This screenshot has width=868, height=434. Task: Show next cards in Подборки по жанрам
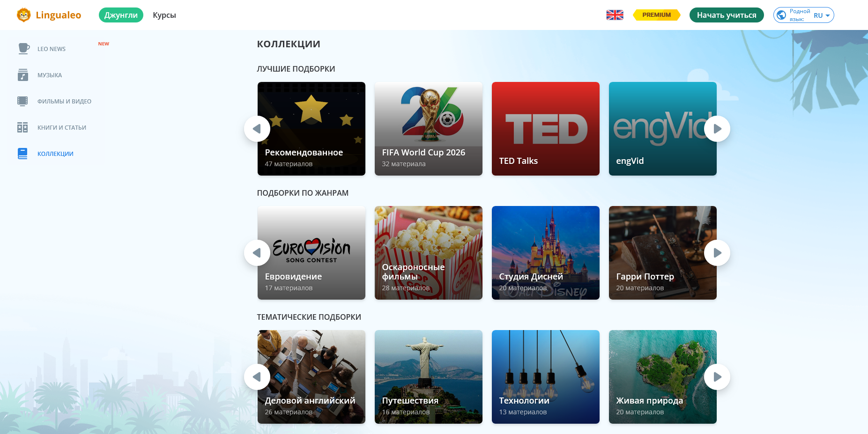(717, 253)
